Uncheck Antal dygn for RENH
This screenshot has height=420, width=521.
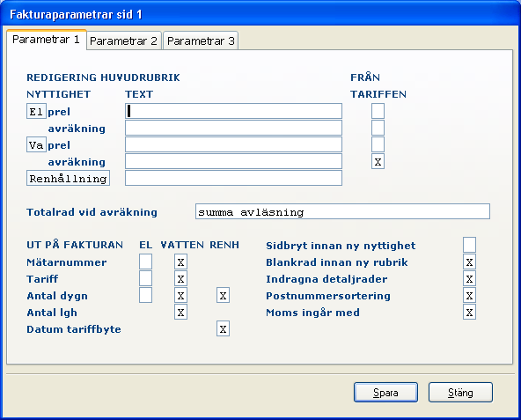(223, 295)
